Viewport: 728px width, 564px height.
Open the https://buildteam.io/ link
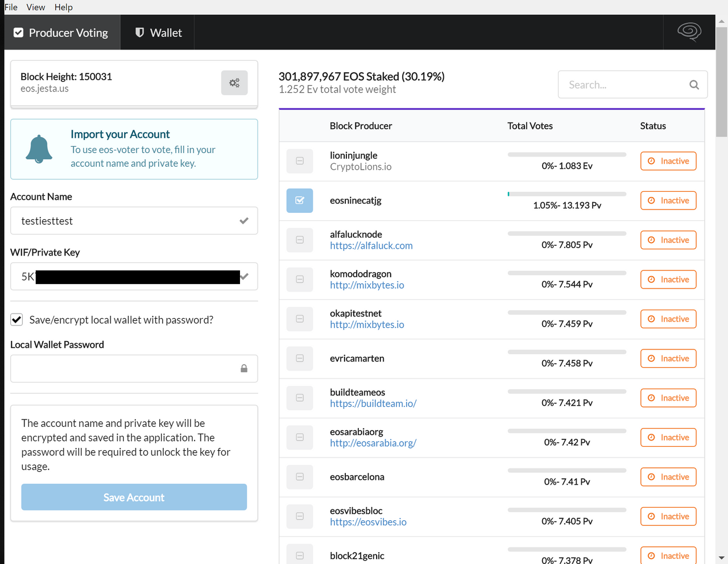(x=373, y=404)
